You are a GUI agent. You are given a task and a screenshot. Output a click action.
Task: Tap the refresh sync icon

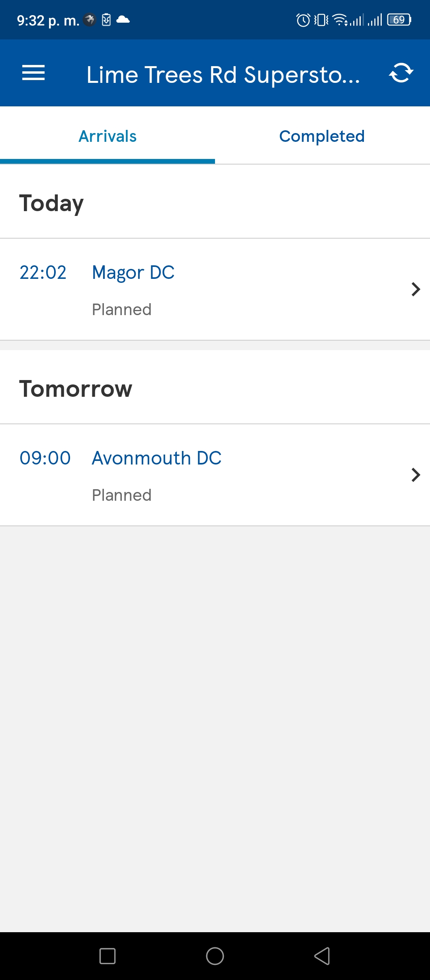tap(401, 73)
